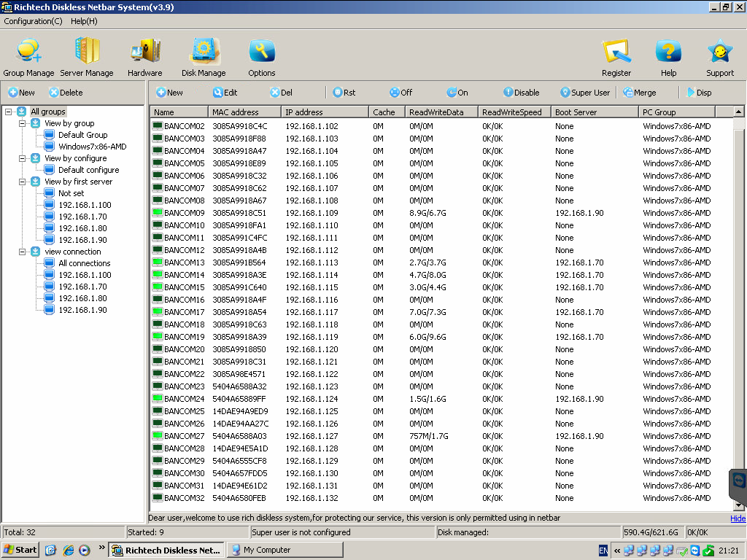This screenshot has width=747, height=560.
Task: Open the Help(H) menu
Action: tap(84, 21)
